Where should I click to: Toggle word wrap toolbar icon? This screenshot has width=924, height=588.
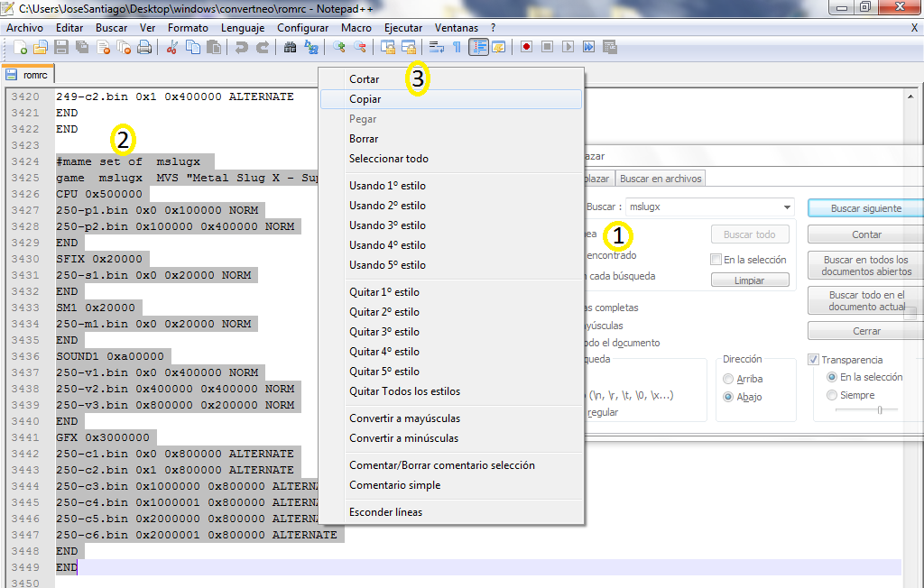(436, 47)
